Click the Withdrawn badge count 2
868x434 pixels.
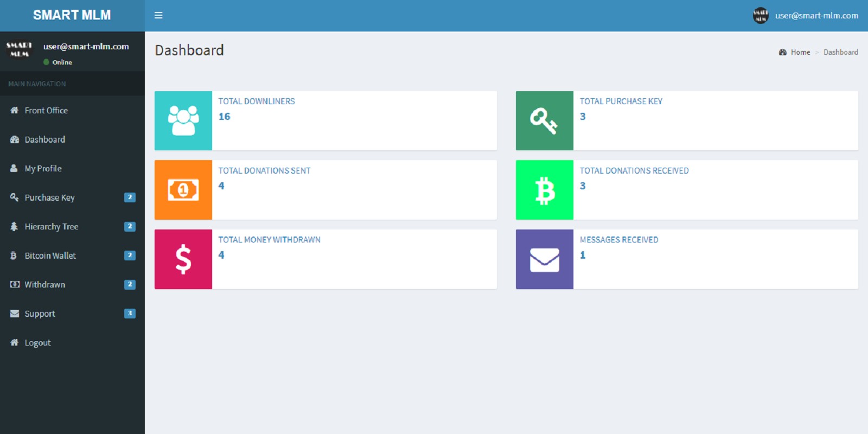click(130, 284)
